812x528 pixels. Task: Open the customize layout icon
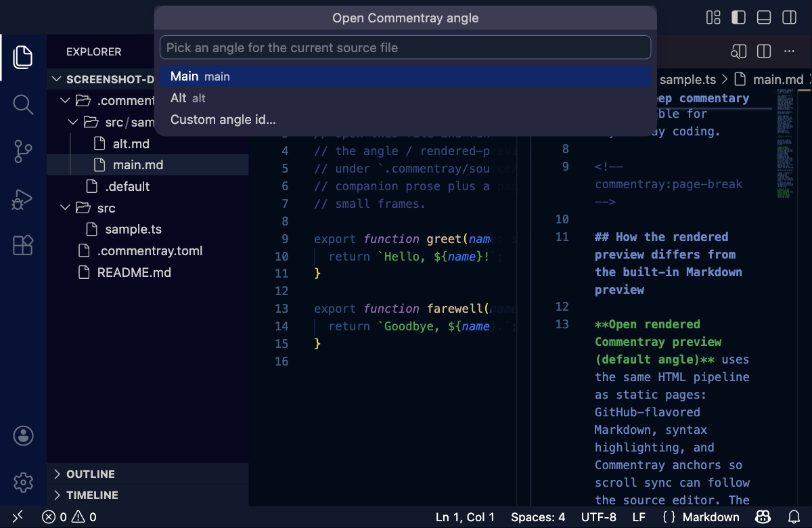[713, 17]
